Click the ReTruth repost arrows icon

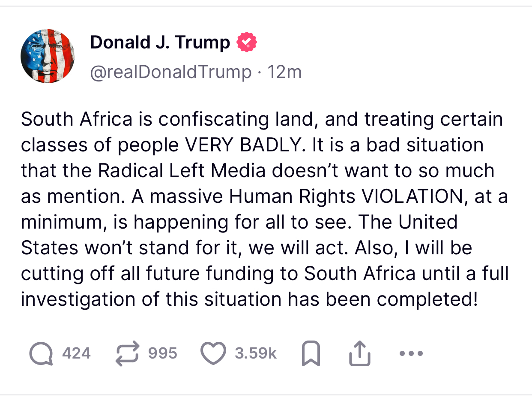point(128,354)
